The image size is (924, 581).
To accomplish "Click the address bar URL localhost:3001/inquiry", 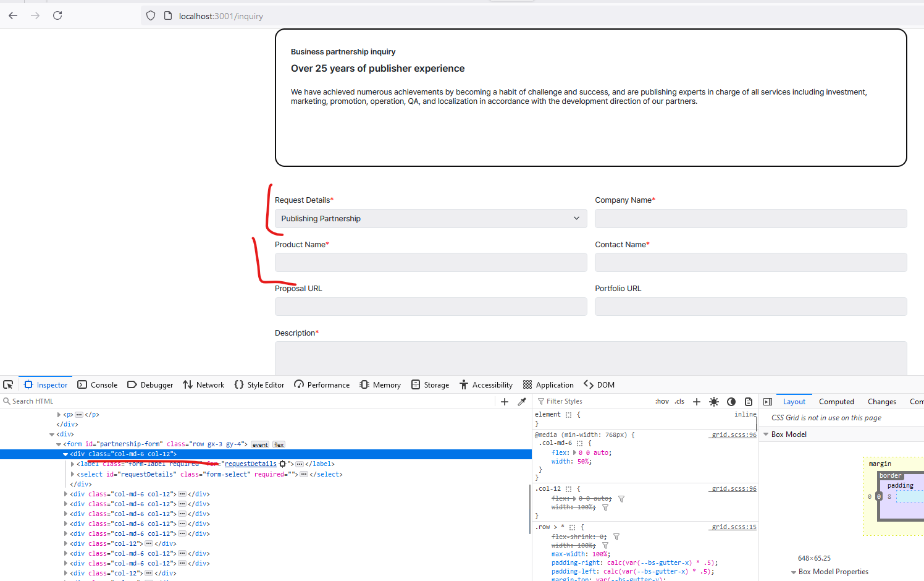I will [221, 16].
